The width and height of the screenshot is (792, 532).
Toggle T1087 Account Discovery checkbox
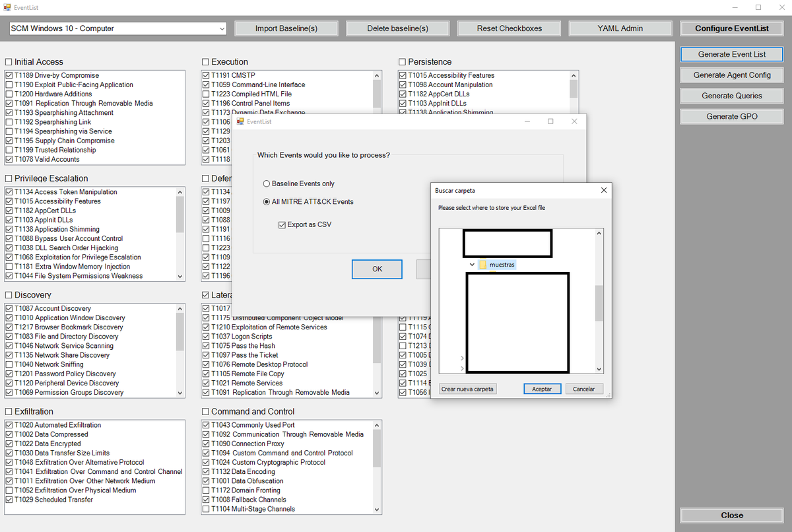[9, 309]
